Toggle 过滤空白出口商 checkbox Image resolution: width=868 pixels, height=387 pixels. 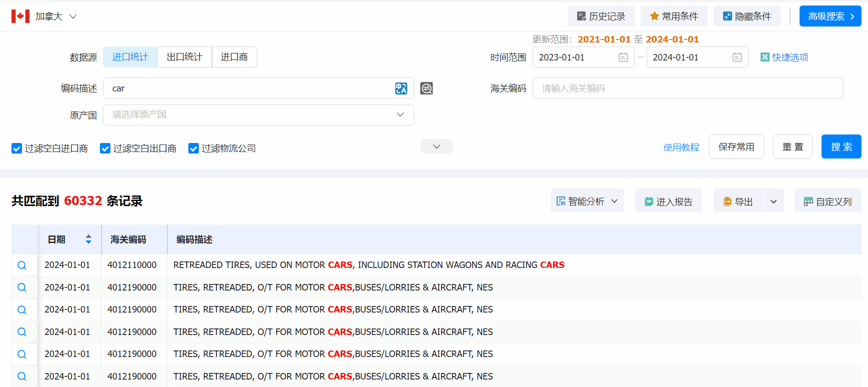105,148
